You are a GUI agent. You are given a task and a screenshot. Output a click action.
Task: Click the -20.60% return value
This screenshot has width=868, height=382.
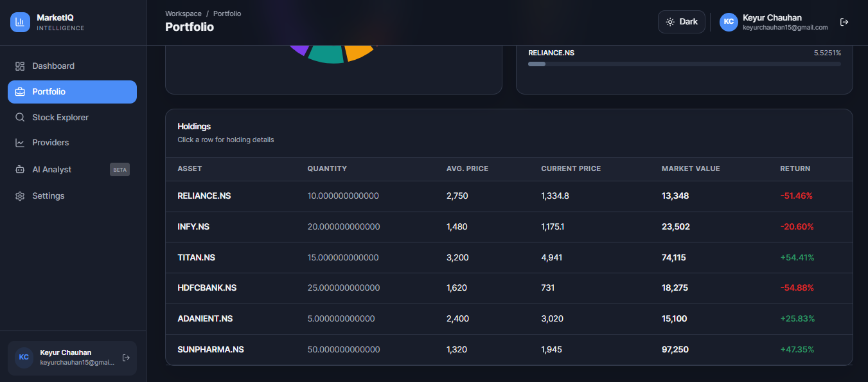(797, 227)
